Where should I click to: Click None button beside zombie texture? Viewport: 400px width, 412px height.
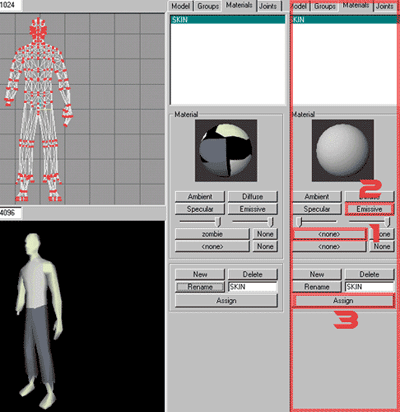[x=265, y=234]
